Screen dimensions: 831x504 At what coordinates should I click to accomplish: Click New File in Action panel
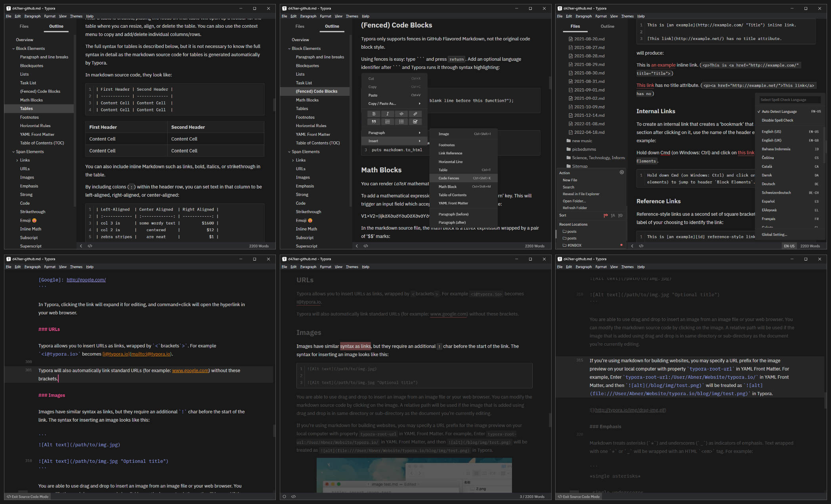[x=570, y=180]
